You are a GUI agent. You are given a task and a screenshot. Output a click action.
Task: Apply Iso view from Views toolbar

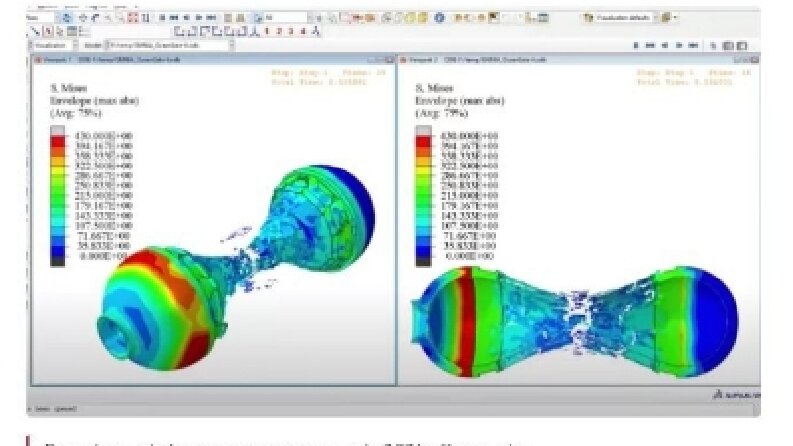coord(254,31)
